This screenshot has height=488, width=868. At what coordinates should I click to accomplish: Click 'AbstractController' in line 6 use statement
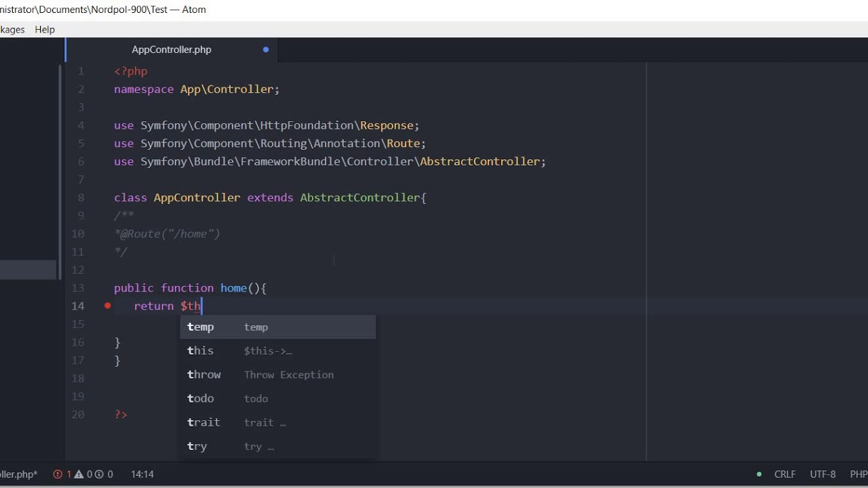[x=480, y=161]
